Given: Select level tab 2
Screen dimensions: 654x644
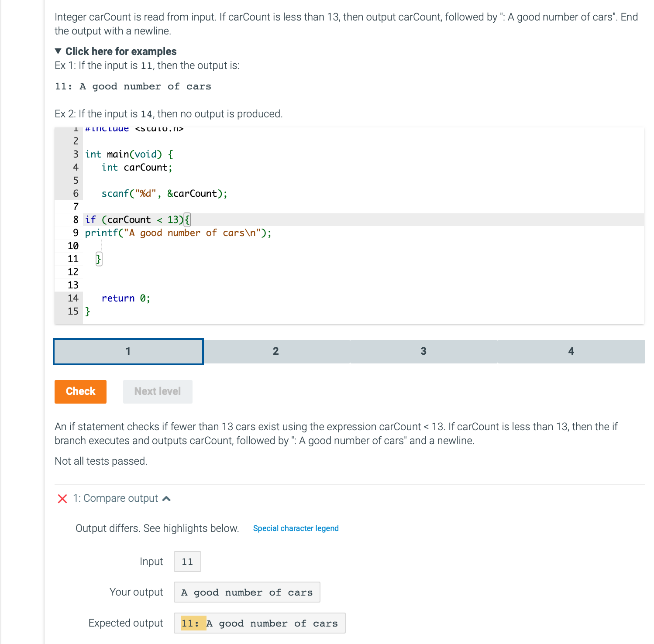Looking at the screenshot, I should pyautogui.click(x=275, y=351).
